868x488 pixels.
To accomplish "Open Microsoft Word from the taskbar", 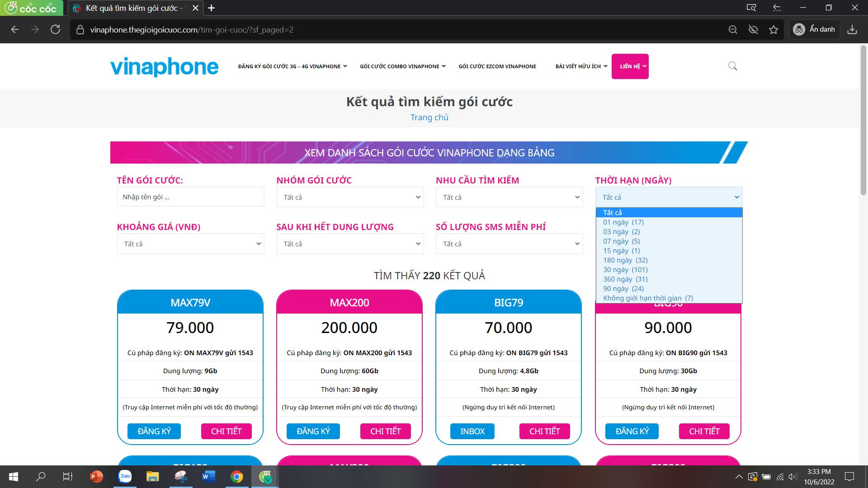I will pyautogui.click(x=208, y=476).
